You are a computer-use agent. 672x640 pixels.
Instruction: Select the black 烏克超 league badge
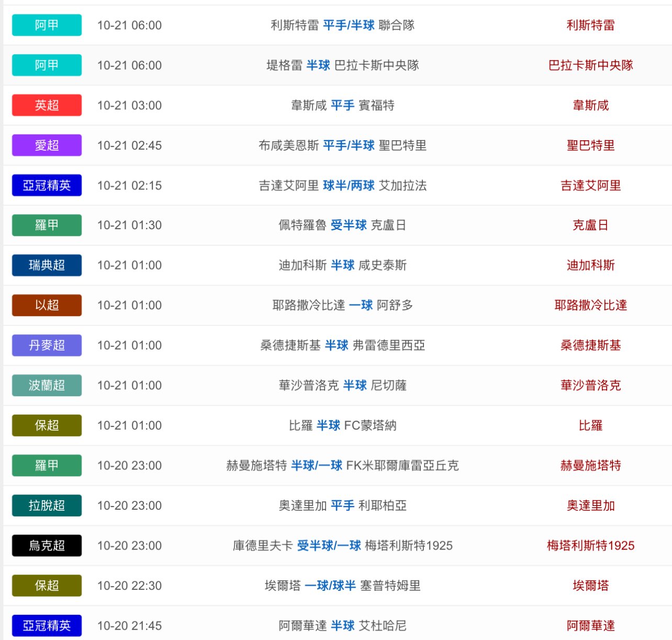[x=47, y=546]
